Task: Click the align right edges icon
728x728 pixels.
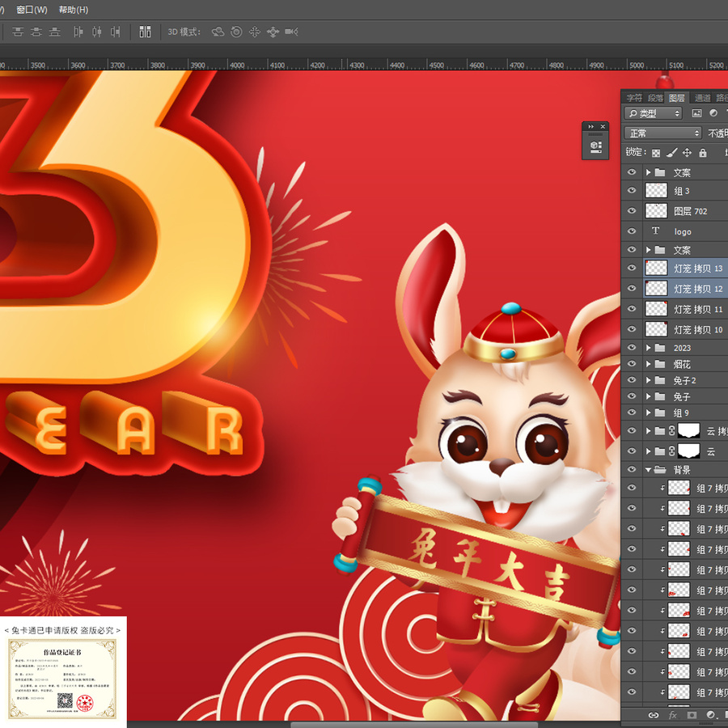Action: click(x=115, y=32)
